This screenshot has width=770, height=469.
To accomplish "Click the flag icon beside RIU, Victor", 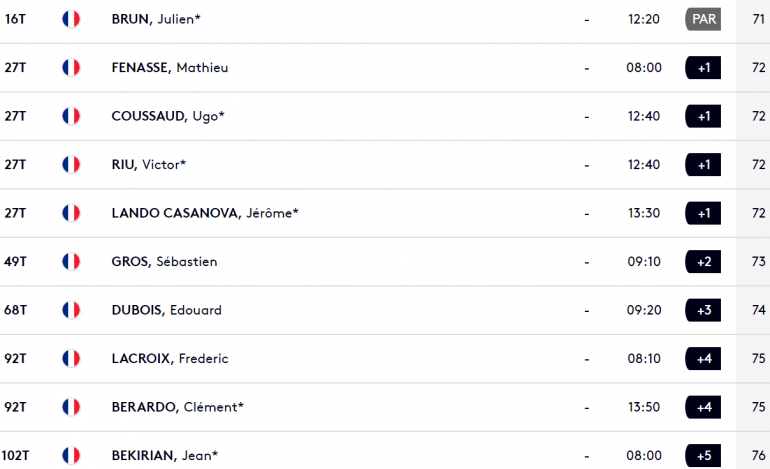I will 71,165.
